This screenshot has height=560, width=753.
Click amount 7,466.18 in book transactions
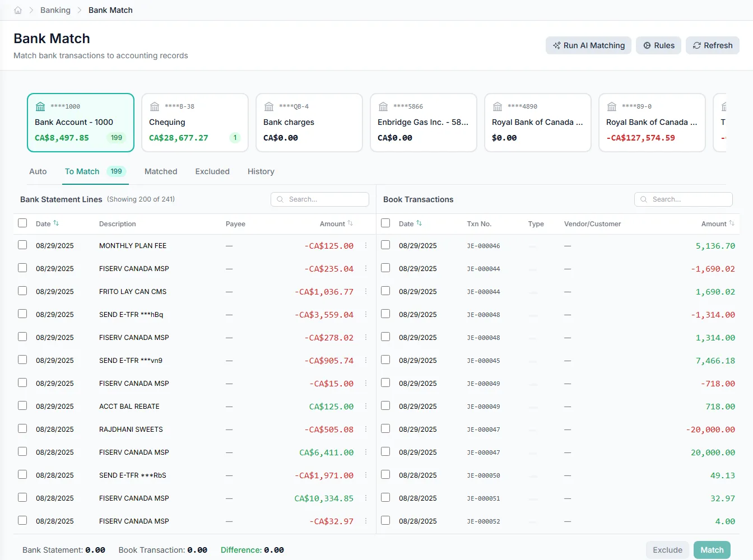point(715,361)
